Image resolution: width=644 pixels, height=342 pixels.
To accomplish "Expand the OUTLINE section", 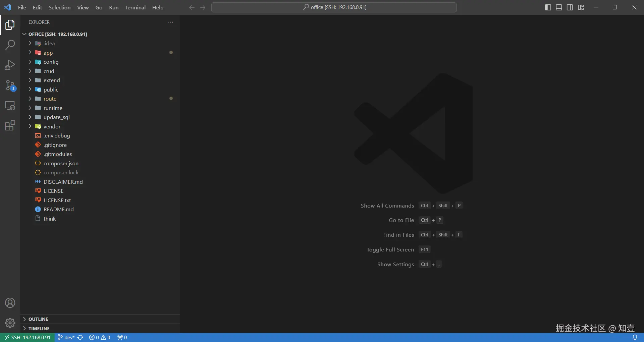I will click(100, 319).
